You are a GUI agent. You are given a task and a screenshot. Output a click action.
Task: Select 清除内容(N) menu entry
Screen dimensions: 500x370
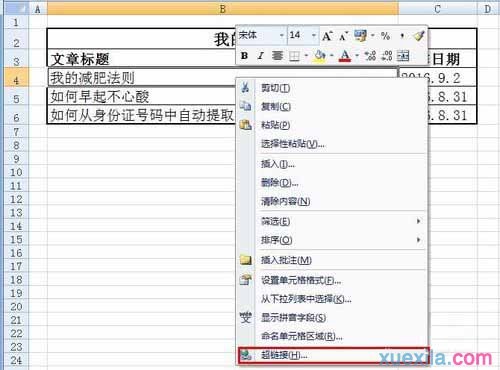pyautogui.click(x=332, y=201)
